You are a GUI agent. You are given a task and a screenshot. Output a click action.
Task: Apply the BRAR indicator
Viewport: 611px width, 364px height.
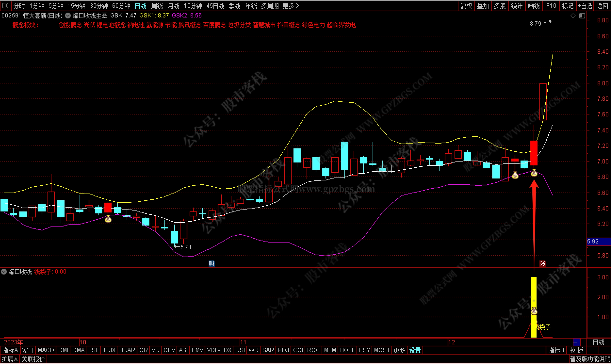pos(127,350)
